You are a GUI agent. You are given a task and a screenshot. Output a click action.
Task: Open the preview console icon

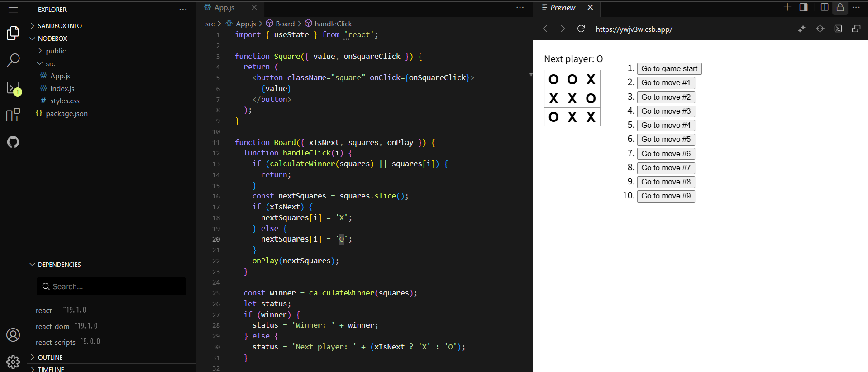(x=838, y=29)
